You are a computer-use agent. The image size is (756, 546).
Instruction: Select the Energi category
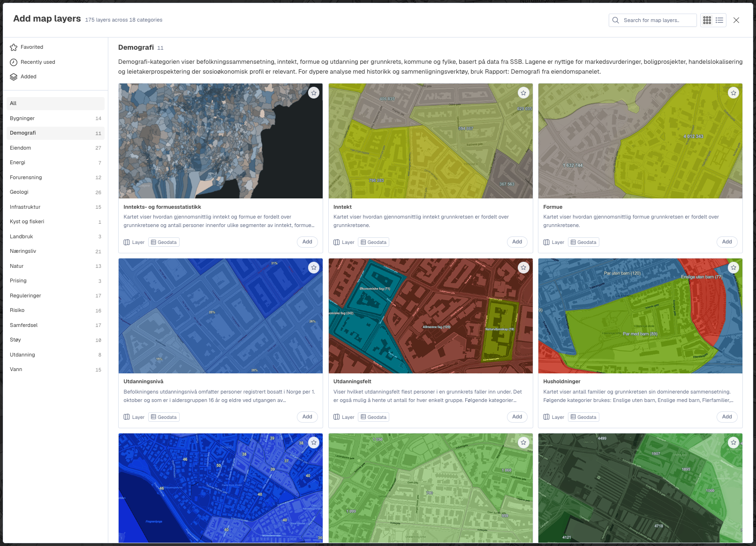[55, 162]
